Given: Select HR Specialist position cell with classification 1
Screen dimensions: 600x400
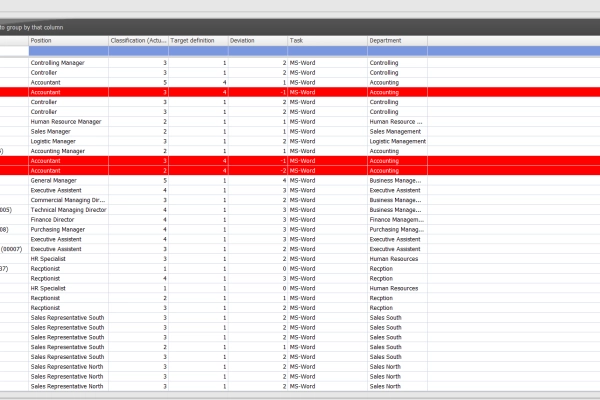Looking at the screenshot, I should [68, 288].
